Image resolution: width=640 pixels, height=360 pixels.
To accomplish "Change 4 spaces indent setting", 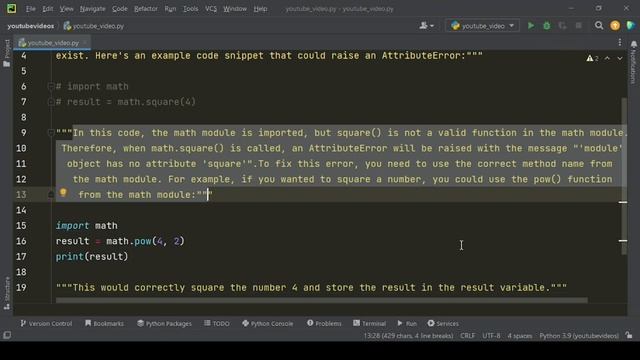I will [520, 336].
